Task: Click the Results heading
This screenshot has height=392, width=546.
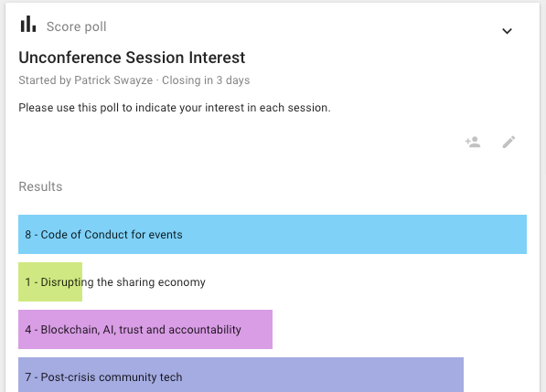Action: pyautogui.click(x=40, y=186)
